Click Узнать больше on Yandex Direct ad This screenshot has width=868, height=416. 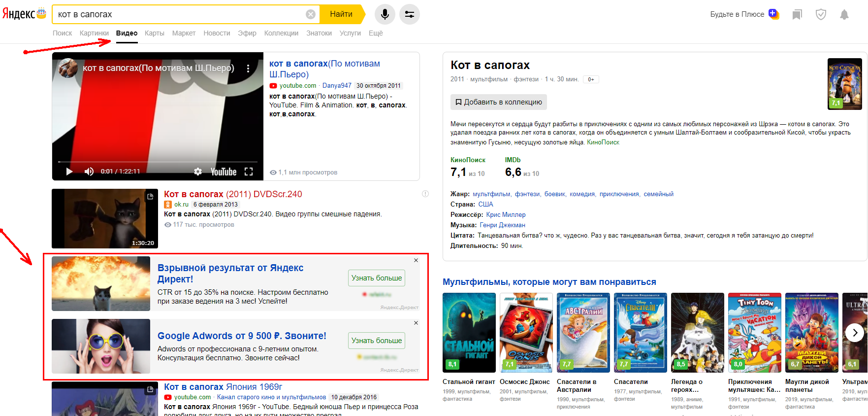coord(377,278)
